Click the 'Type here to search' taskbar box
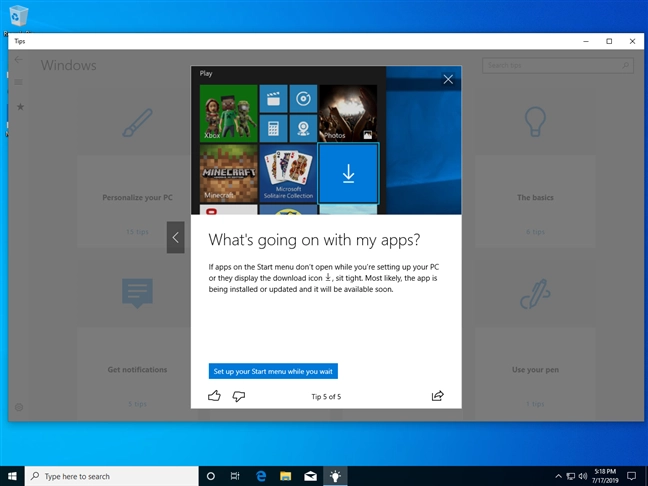 point(112,476)
